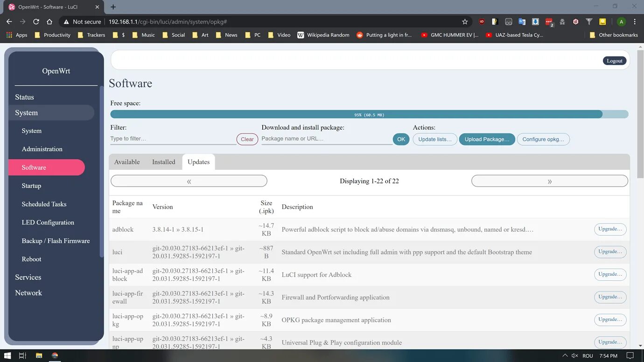644x362 pixels.
Task: Open the Windows Start menu
Action: 7,355
